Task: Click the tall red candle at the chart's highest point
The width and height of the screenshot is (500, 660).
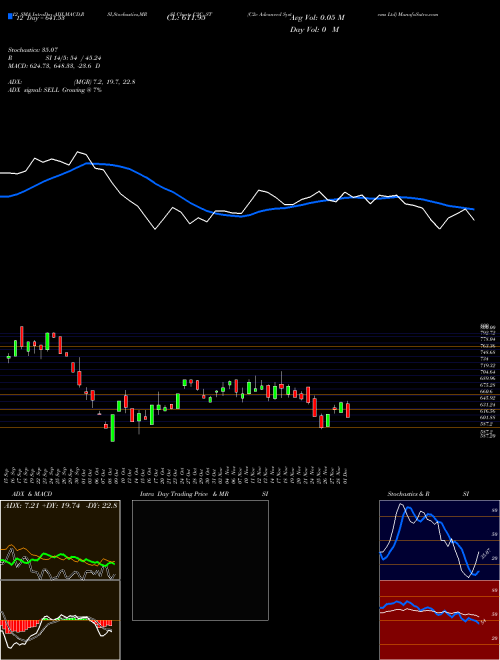Action: click(x=22, y=336)
